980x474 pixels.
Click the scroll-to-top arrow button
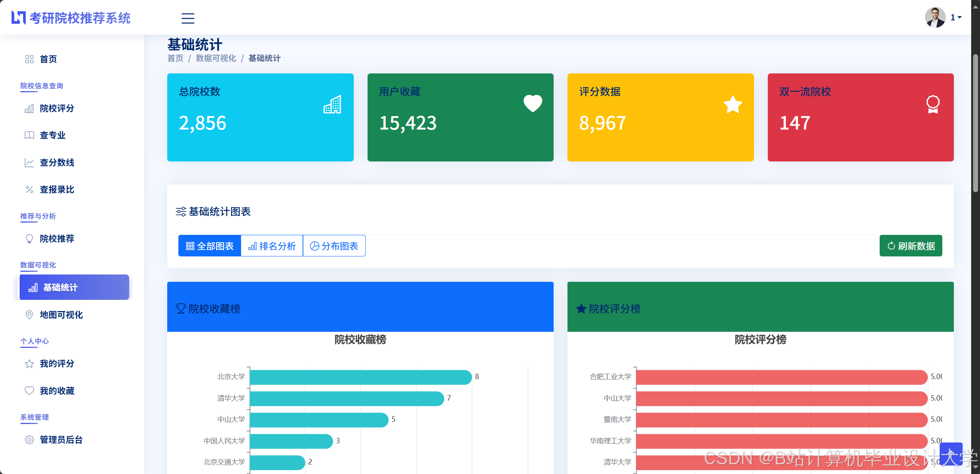(950, 454)
